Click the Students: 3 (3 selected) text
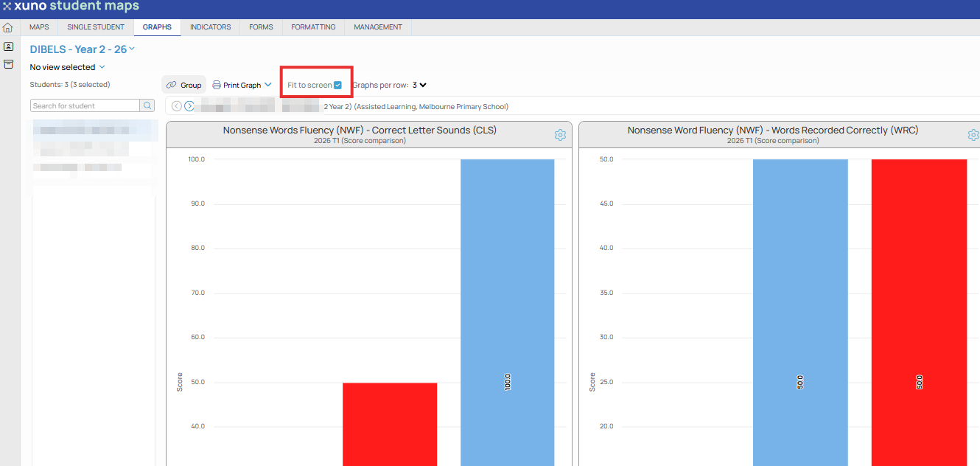The height and width of the screenshot is (466, 980). coord(70,85)
